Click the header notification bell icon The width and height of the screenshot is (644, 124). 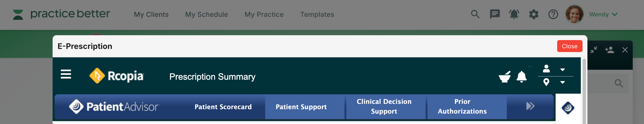[514, 14]
